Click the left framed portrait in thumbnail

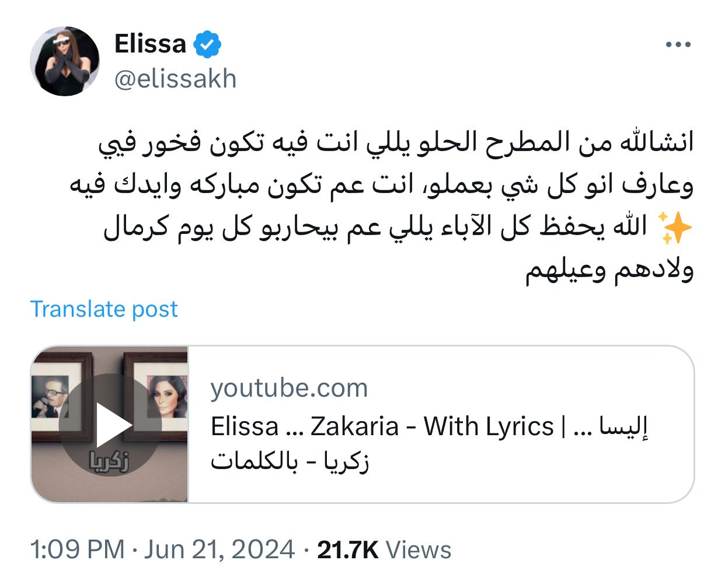53,397
